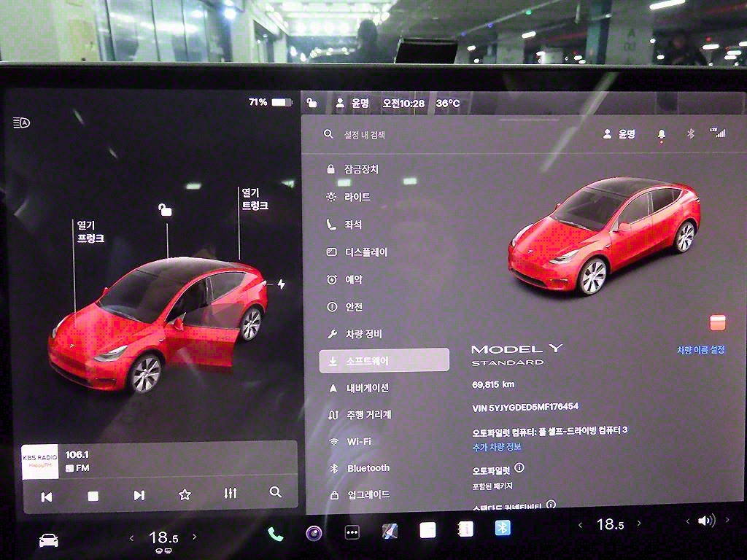Lower passenger temperature with left chevron
Viewport: 747px width, 560px height.
point(581,524)
